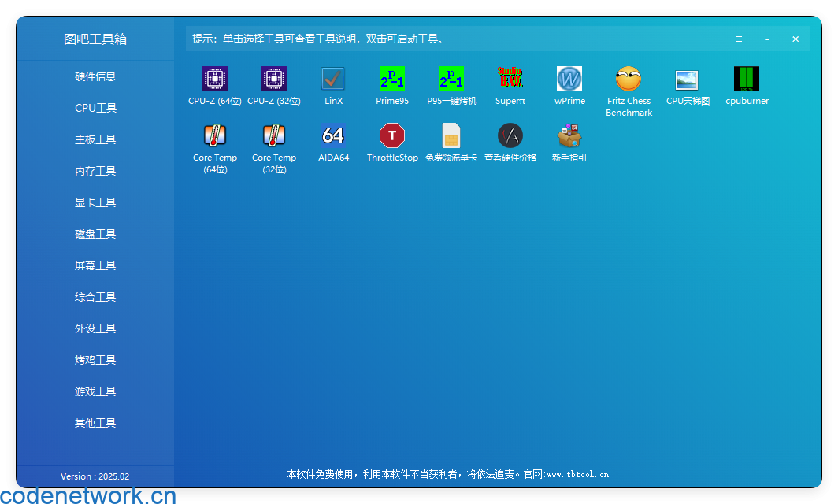Screen dimensions: 838x504
Task: Open the 游戏工具 sidebar item
Action: click(x=95, y=391)
